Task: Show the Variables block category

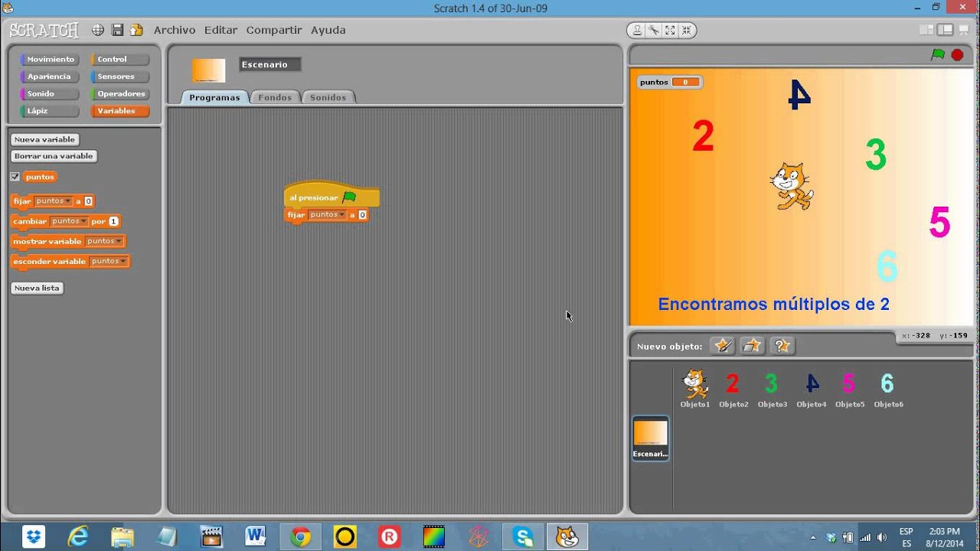Action: [x=120, y=111]
